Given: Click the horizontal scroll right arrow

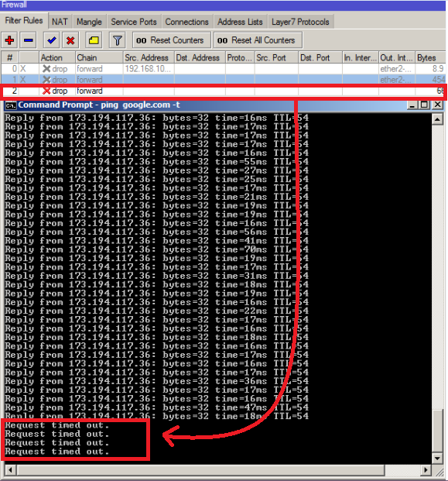Looking at the screenshot, I should (426, 470).
